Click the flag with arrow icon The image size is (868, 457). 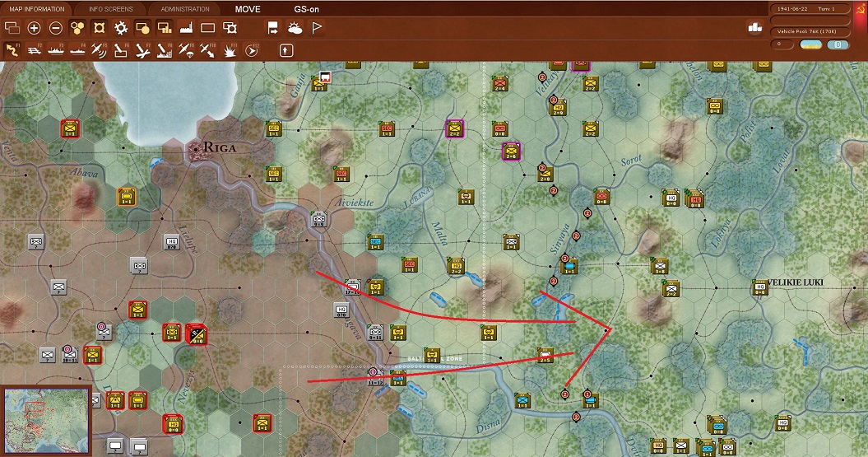click(x=273, y=28)
